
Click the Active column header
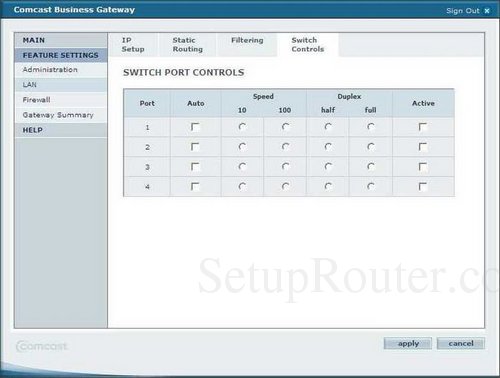tap(423, 103)
